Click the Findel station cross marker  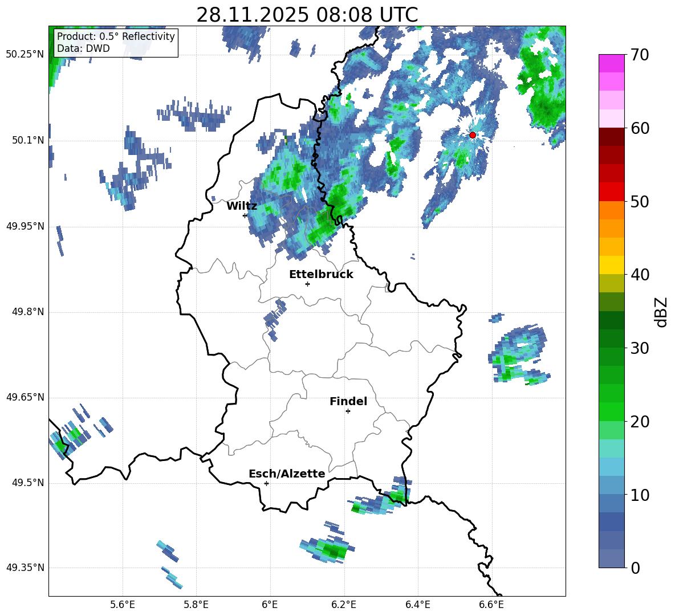(348, 411)
